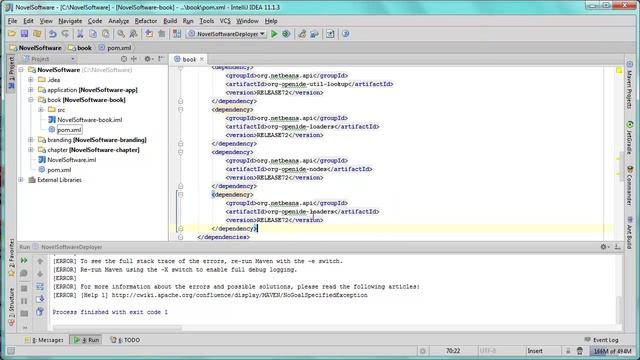The height and width of the screenshot is (360, 640).
Task: Open the run configuration dropdown NovelSoftwareDeployer
Action: pyautogui.click(x=227, y=34)
